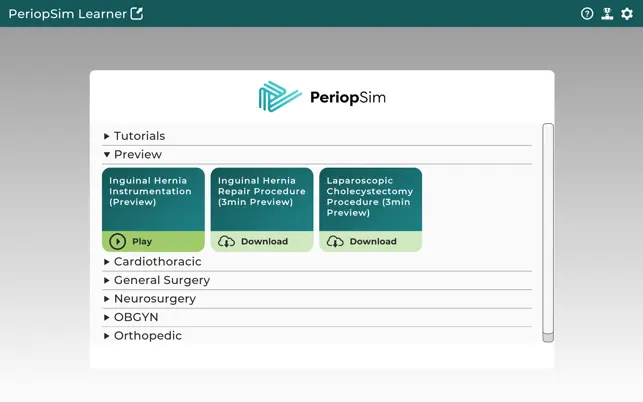Click the PeriopSim logo

pyautogui.click(x=322, y=97)
